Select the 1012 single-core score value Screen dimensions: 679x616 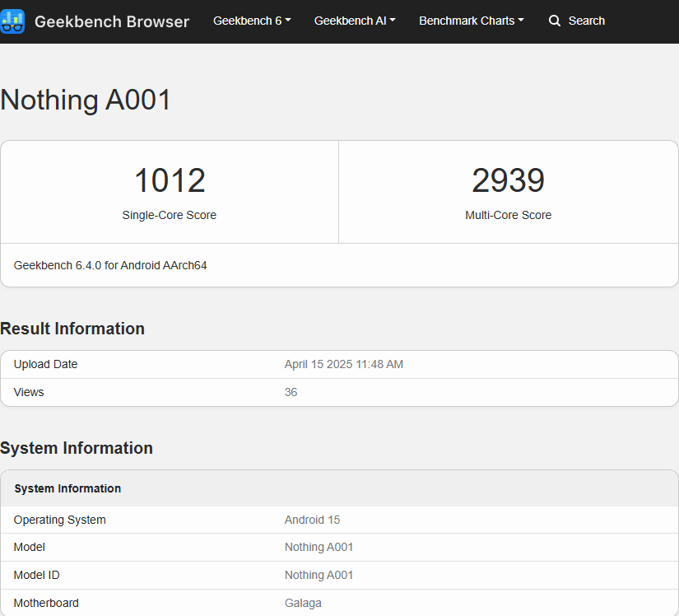point(170,180)
